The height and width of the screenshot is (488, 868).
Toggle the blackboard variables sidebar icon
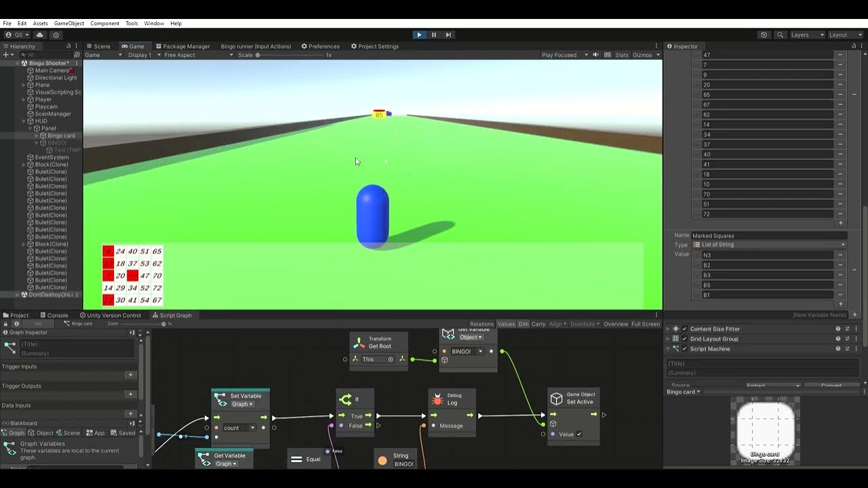[x=39, y=324]
